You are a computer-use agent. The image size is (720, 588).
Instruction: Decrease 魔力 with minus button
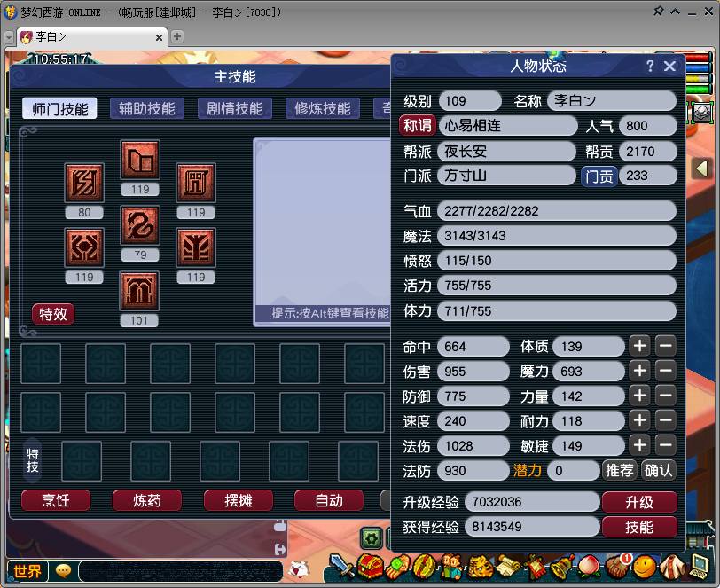[665, 371]
